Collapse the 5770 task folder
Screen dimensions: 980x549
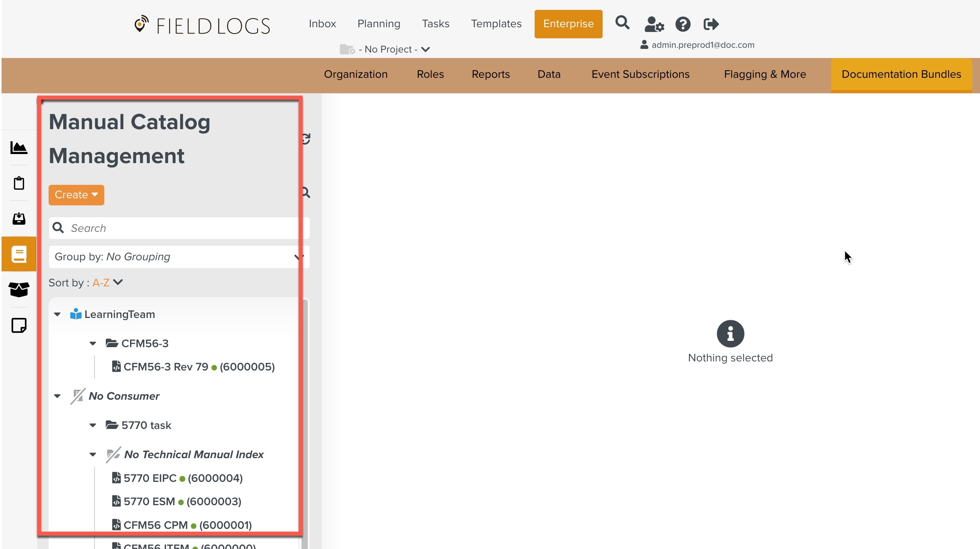click(x=93, y=425)
